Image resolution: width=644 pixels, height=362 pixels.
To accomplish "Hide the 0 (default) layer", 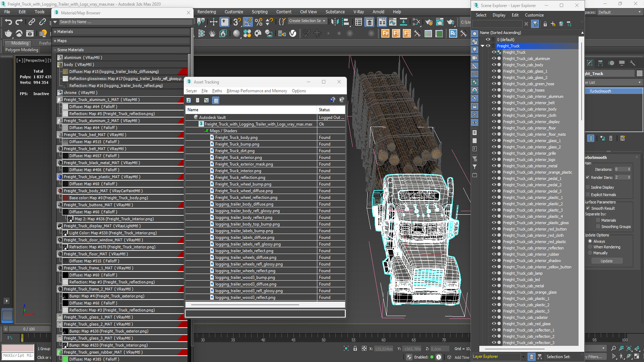I will (488, 40).
